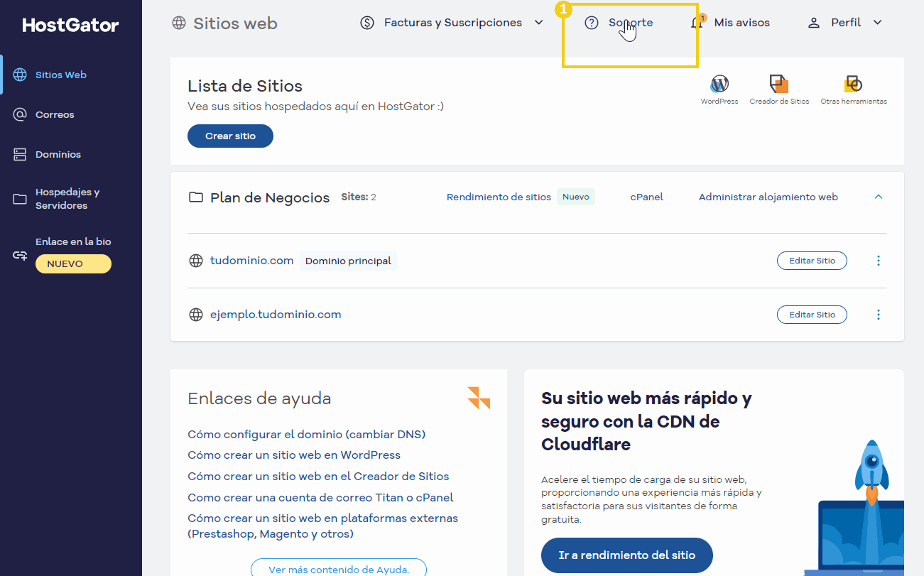Click the HostGator logo
The width and height of the screenshot is (924, 576).
(x=70, y=26)
